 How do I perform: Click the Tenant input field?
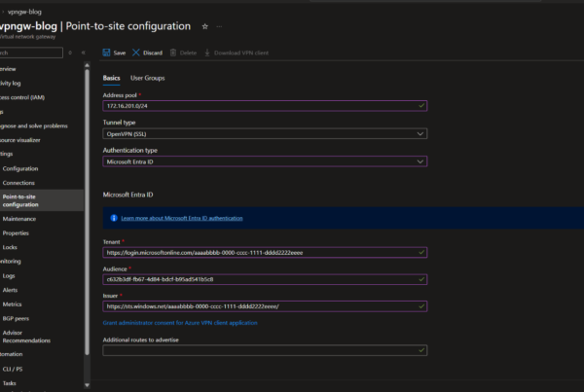tap(265, 252)
